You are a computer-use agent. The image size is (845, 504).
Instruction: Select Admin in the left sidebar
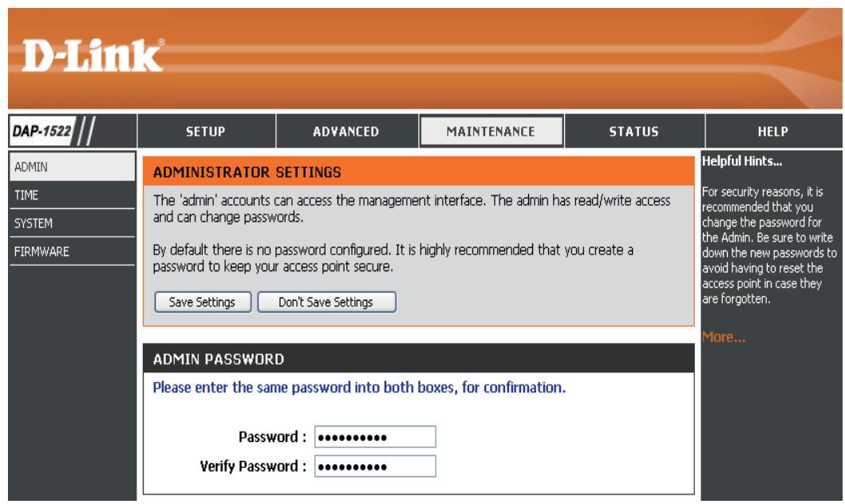[72, 167]
